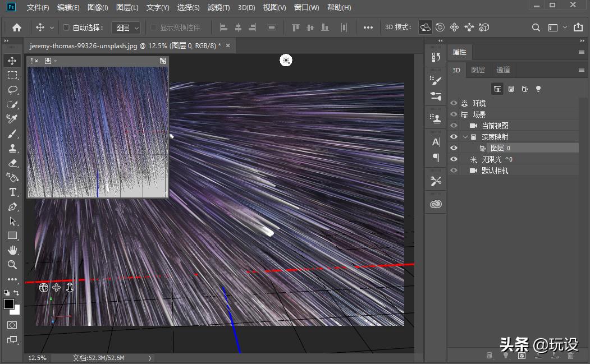Switch to the 通道 tab
The width and height of the screenshot is (590, 364).
pyautogui.click(x=503, y=70)
